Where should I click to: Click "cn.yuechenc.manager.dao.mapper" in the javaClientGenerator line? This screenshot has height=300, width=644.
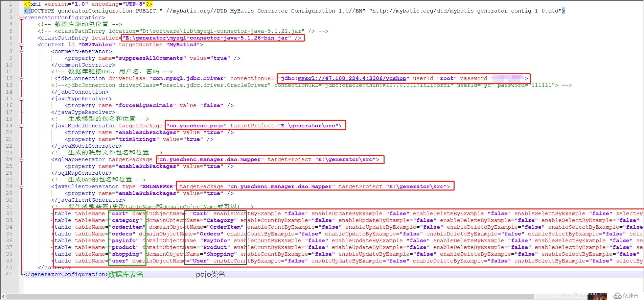pyautogui.click(x=281, y=186)
